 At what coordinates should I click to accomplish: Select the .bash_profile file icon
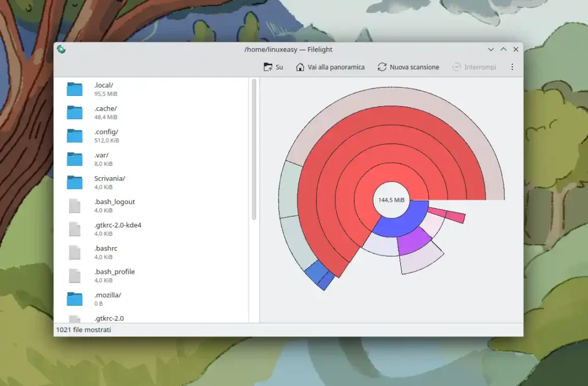tap(75, 276)
